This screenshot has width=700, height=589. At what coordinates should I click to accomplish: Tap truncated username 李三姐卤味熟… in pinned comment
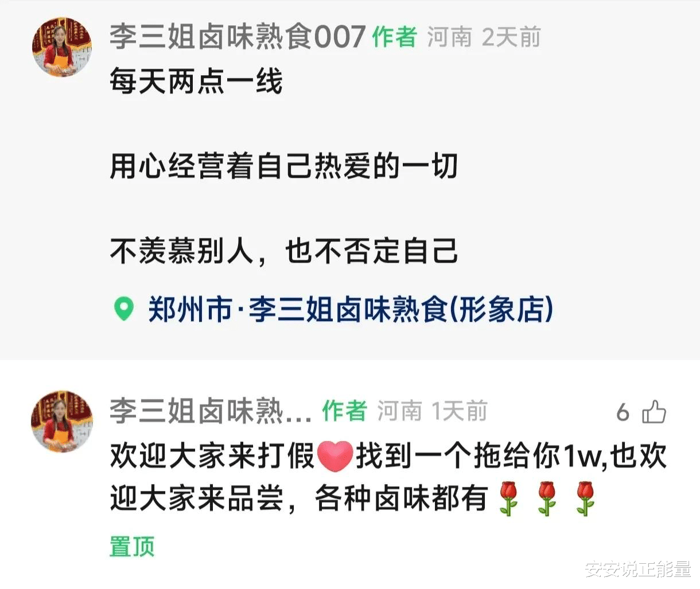click(211, 411)
